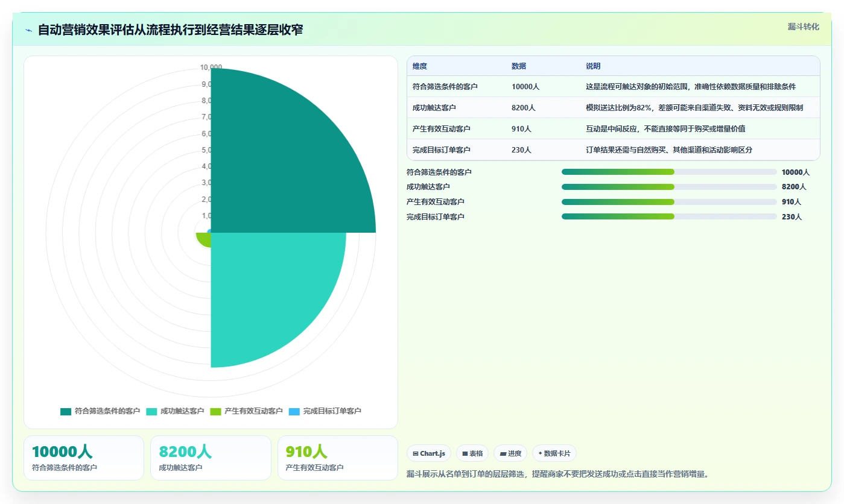Click the 表格 tag
The width and height of the screenshot is (844, 504).
(x=472, y=453)
